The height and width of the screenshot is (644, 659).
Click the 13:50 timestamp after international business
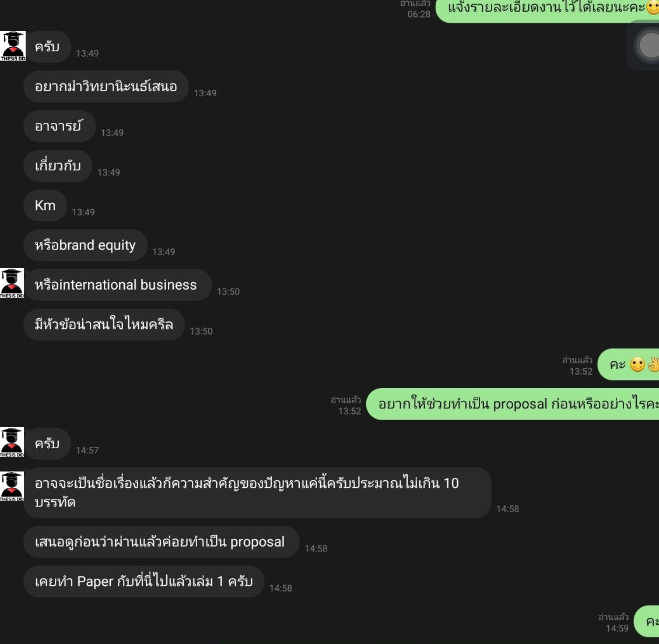[228, 291]
